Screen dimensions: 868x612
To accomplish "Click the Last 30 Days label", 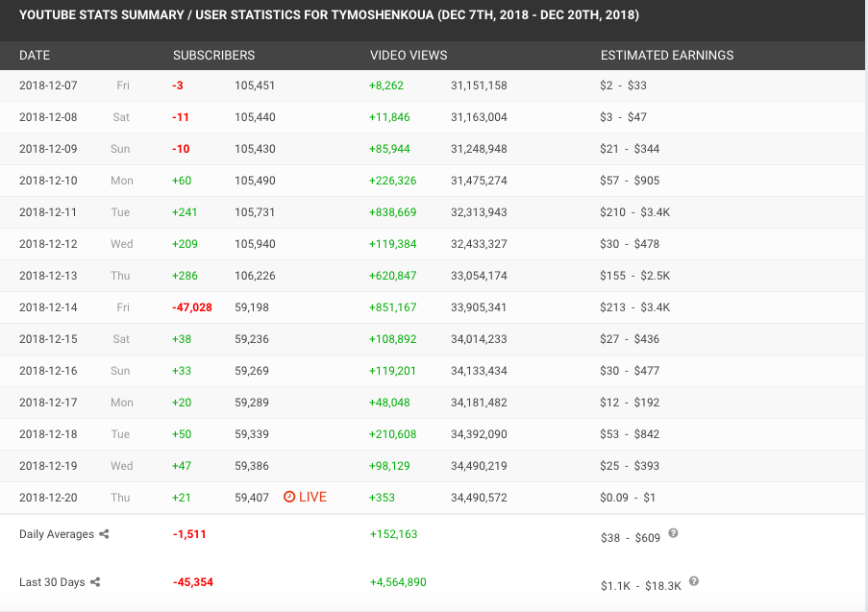I will (x=53, y=582).
